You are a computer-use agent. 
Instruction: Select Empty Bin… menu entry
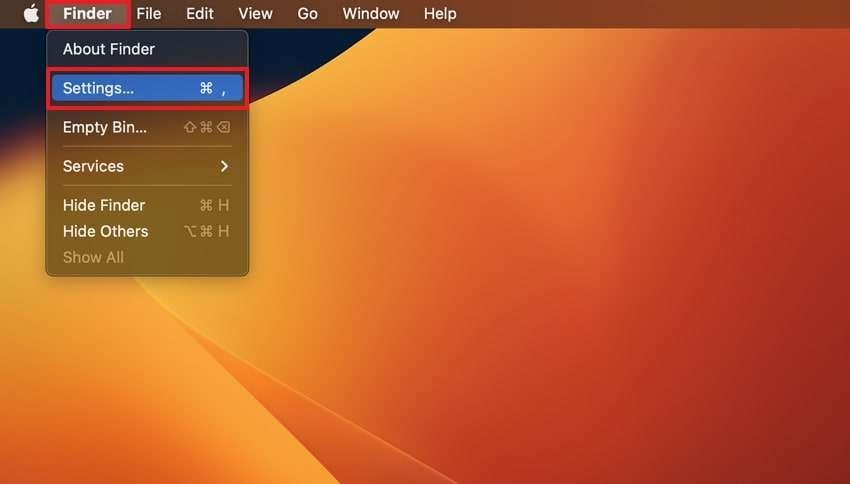[x=147, y=127]
